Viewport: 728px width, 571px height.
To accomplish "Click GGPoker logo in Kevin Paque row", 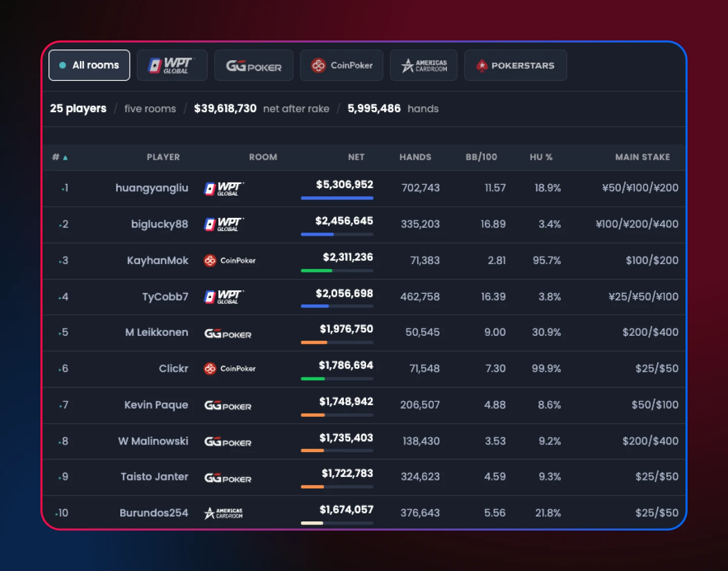I will [x=227, y=405].
